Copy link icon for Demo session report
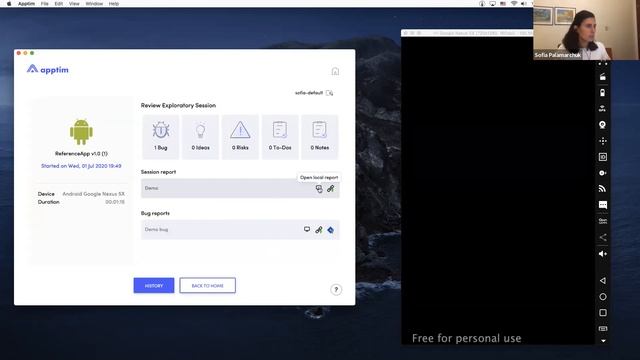 click(x=331, y=189)
